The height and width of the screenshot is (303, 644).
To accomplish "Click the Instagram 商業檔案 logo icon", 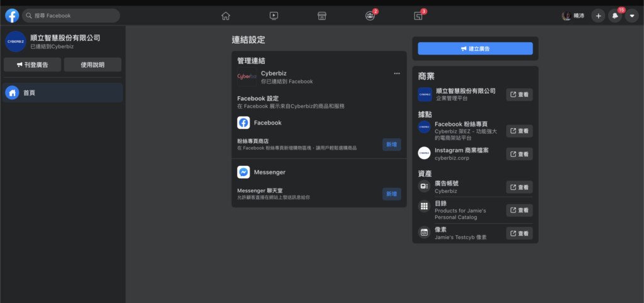I will (425, 153).
